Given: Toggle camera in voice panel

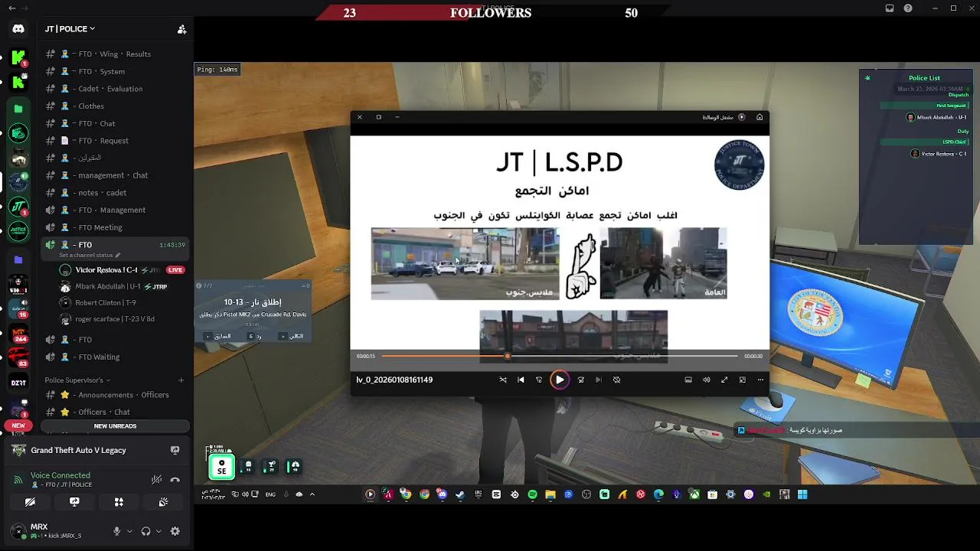Looking at the screenshot, I should click(30, 503).
